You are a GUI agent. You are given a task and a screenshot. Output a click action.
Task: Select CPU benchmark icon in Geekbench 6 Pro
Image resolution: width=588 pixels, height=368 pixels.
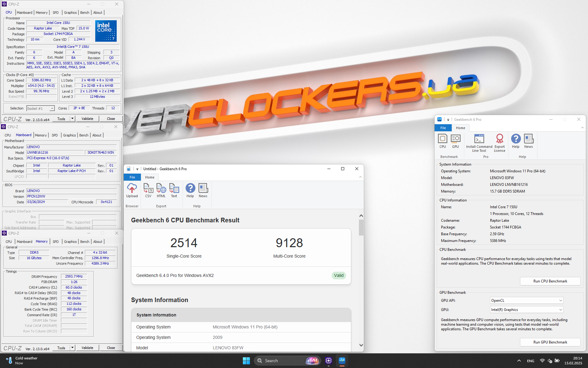click(x=443, y=141)
